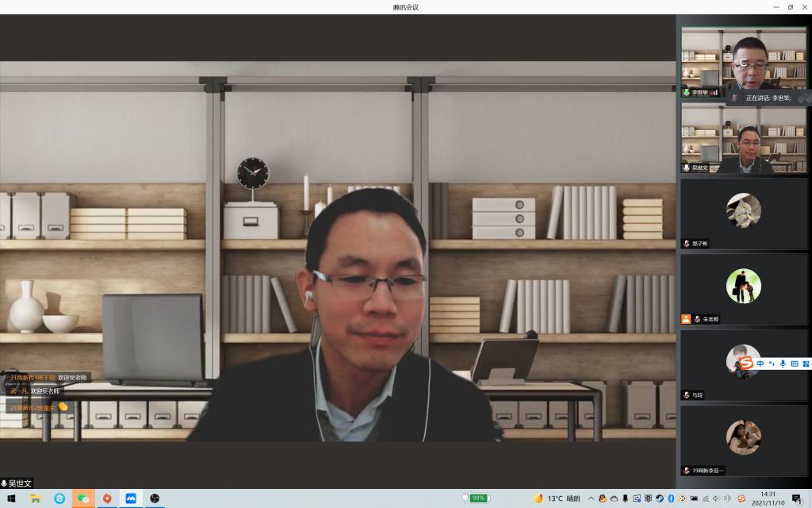Select 朱老师's participant tile
This screenshot has height=508, width=812.
[744, 290]
